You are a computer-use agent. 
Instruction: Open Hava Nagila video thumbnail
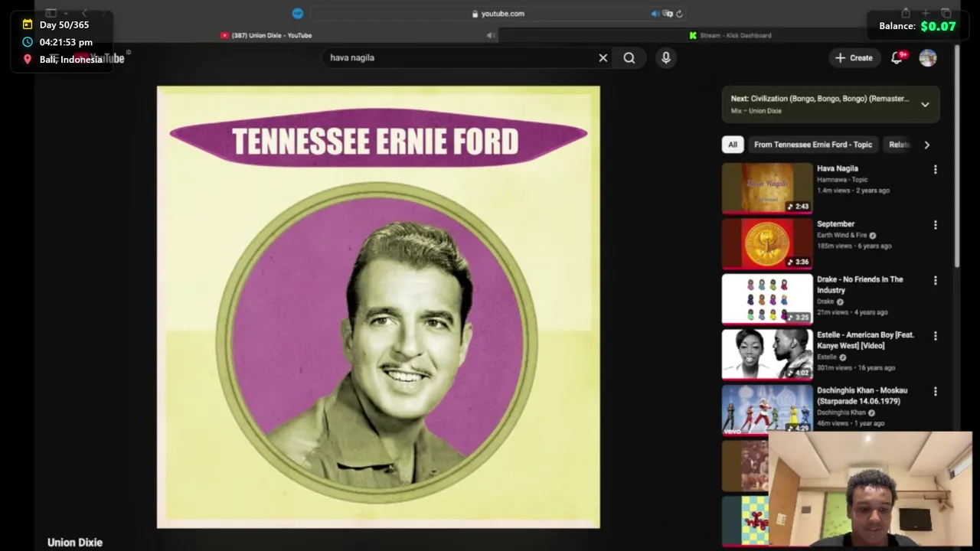[x=767, y=187]
